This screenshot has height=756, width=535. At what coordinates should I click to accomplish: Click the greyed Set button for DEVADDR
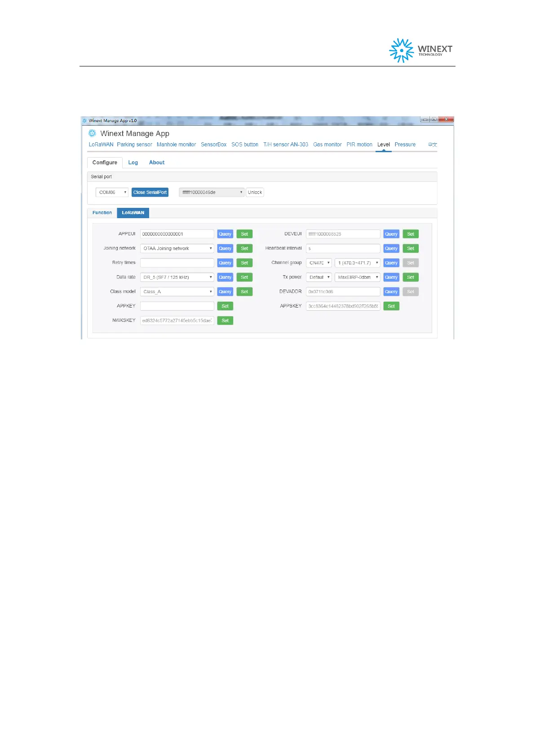pyautogui.click(x=411, y=291)
